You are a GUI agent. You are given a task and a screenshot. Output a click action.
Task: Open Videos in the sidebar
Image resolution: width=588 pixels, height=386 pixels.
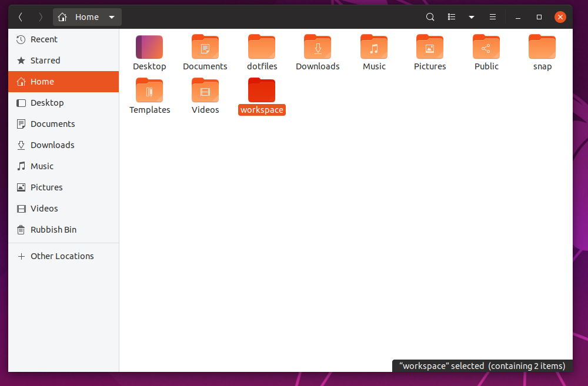[64, 209]
